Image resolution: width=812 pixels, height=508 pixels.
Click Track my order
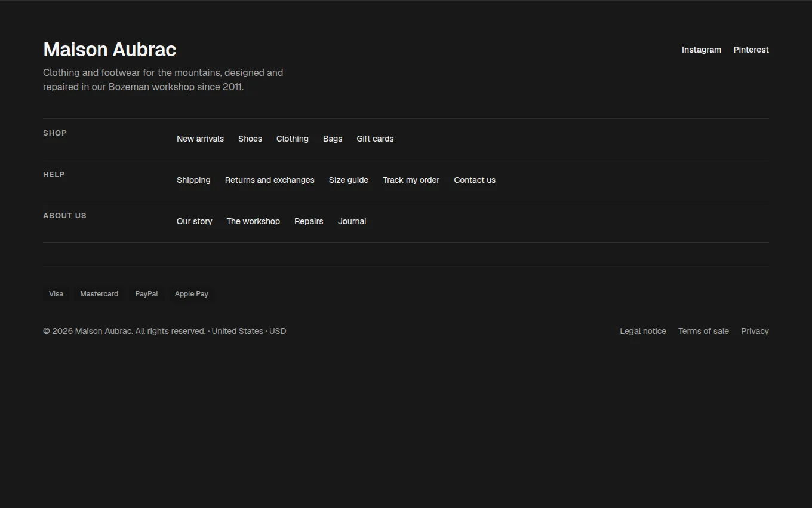tap(411, 180)
